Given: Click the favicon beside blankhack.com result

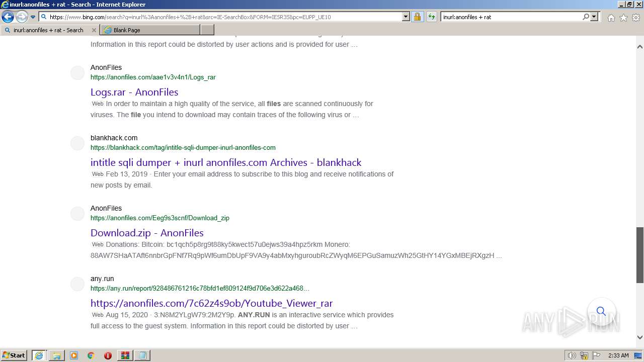Looking at the screenshot, I should (x=77, y=143).
